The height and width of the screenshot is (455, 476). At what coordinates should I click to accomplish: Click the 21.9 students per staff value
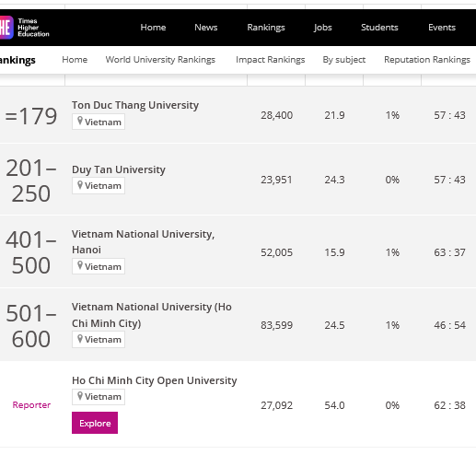(334, 115)
